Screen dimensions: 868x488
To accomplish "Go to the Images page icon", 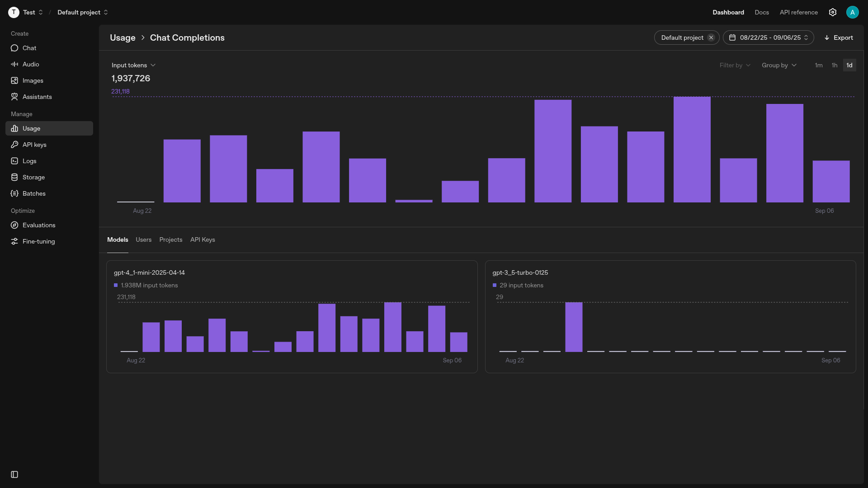I will tap(14, 80).
